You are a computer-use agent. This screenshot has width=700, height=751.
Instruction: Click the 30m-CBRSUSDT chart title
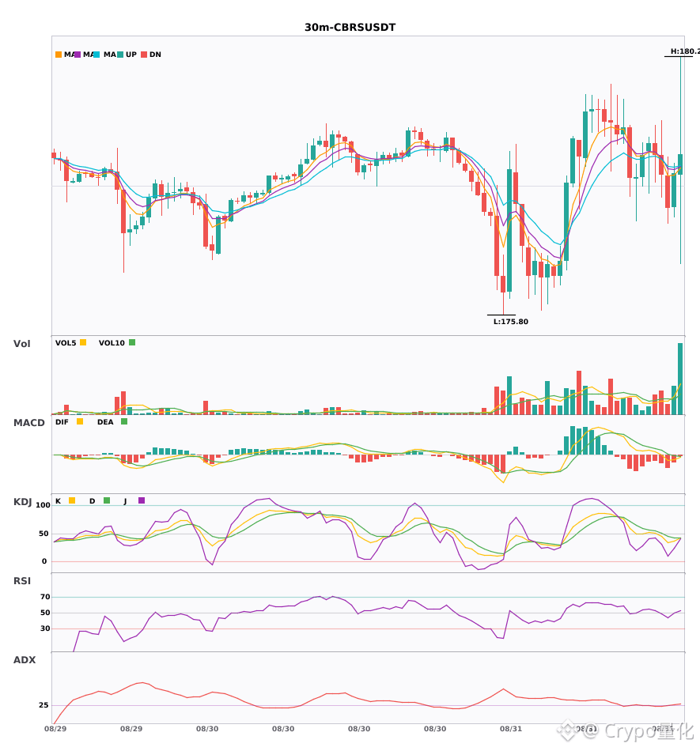[x=350, y=28]
